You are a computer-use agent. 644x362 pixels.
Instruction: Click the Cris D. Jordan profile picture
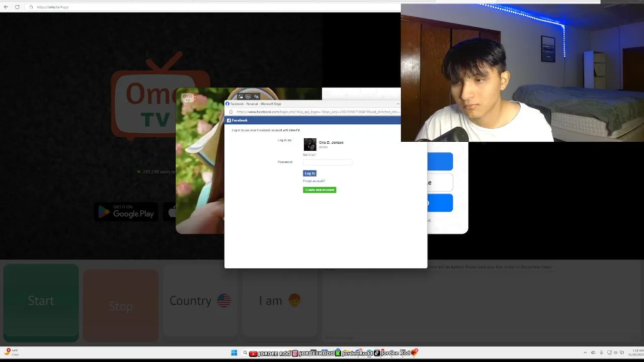point(310,144)
